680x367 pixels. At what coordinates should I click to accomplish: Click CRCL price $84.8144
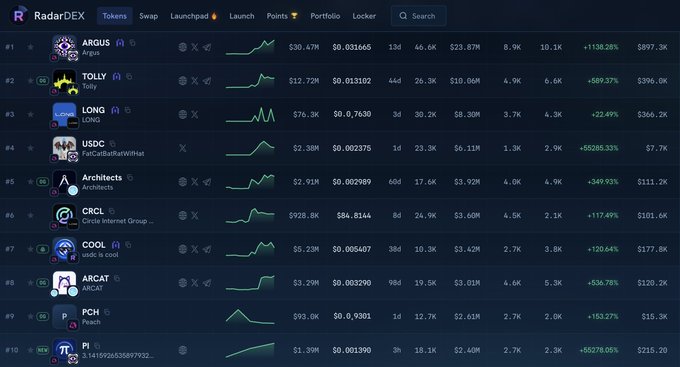click(354, 215)
